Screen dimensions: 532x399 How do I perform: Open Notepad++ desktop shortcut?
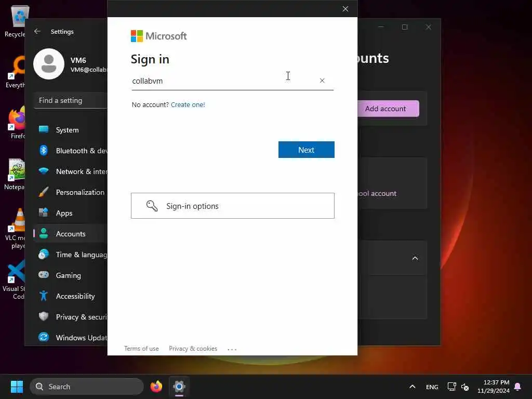coord(15,174)
